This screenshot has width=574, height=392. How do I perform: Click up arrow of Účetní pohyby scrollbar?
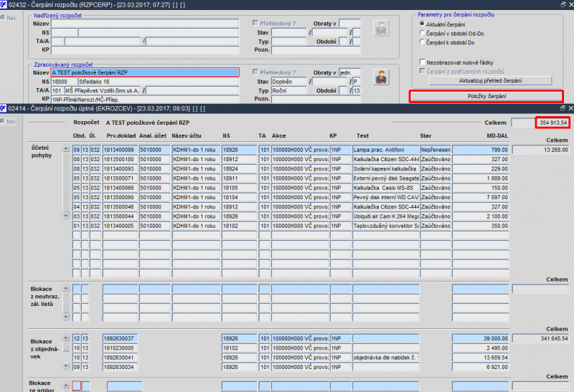pyautogui.click(x=66, y=148)
